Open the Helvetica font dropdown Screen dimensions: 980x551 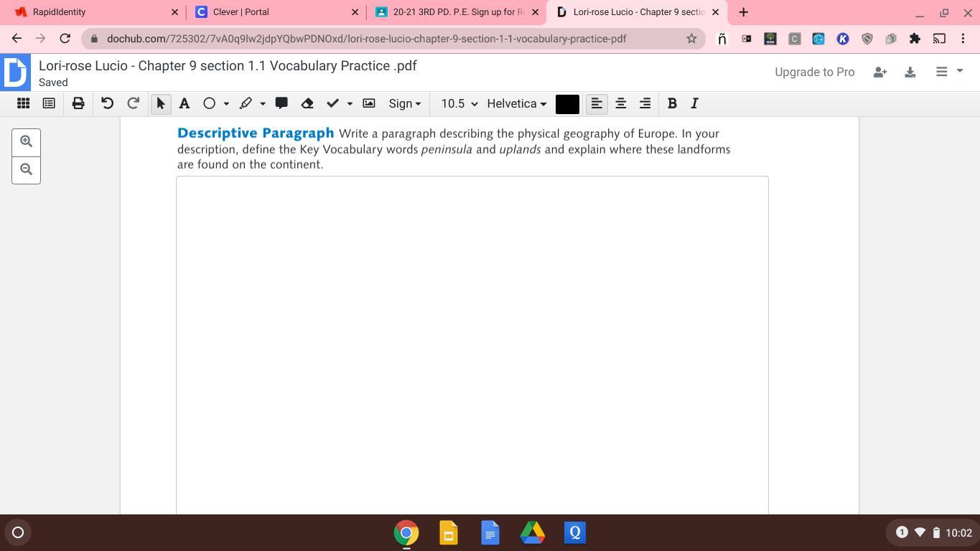[517, 103]
